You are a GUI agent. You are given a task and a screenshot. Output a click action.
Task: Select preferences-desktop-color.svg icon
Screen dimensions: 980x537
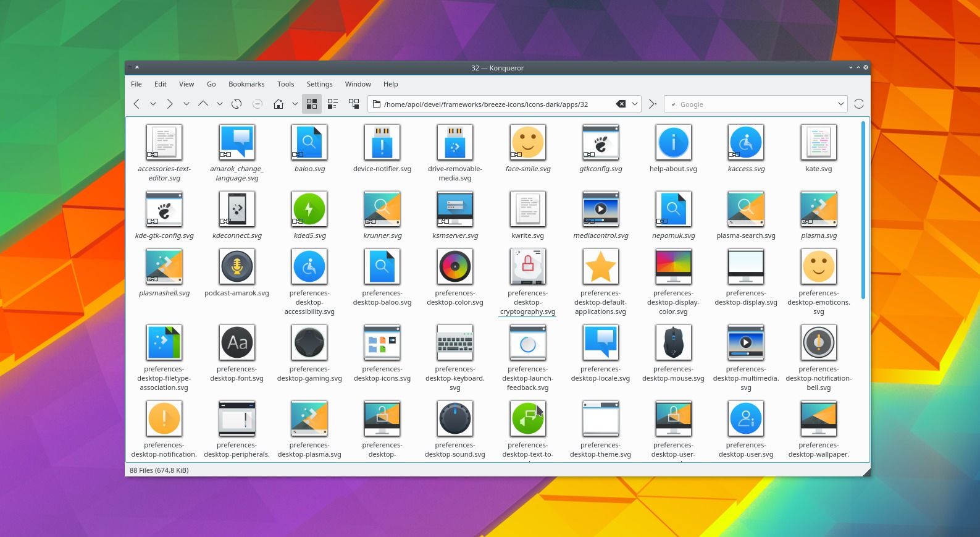click(455, 266)
